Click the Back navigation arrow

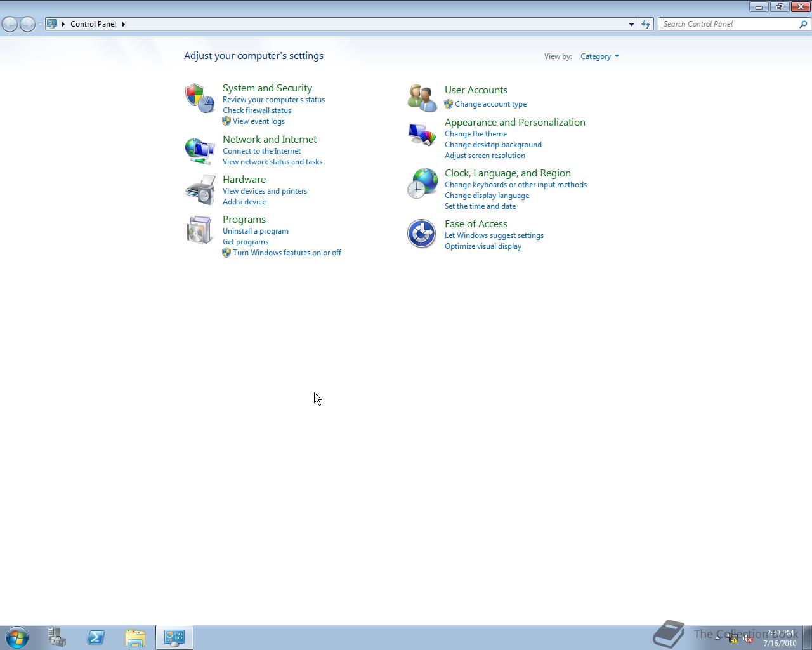10,24
